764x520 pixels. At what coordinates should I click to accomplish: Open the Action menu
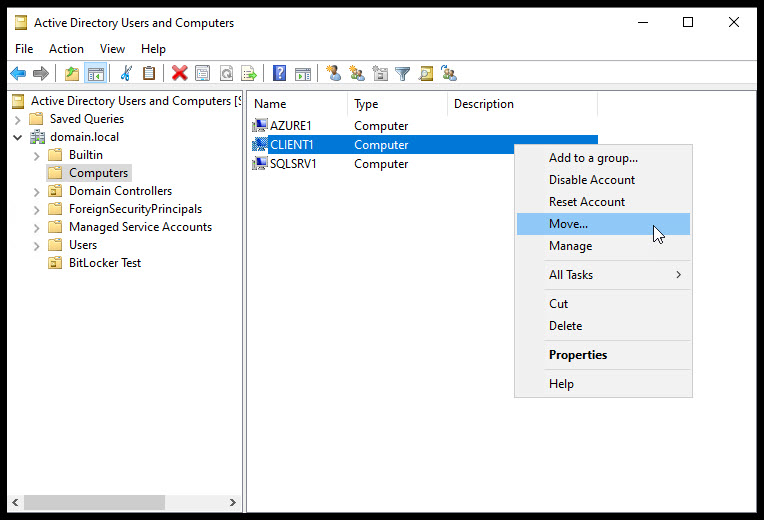[x=66, y=49]
